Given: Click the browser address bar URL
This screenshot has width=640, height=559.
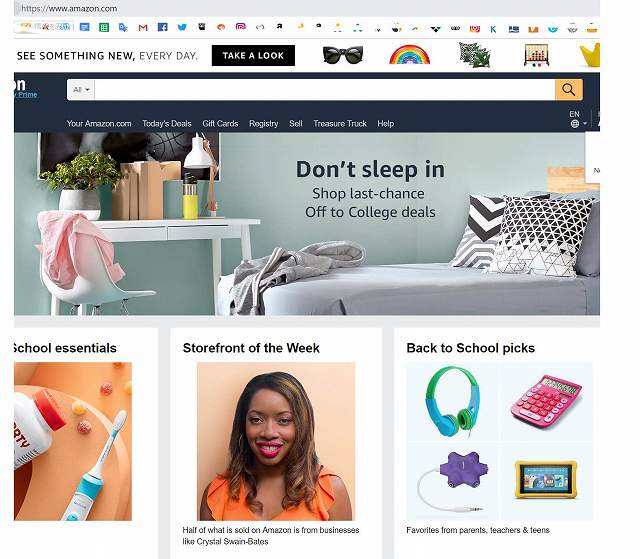Looking at the screenshot, I should point(69,8).
